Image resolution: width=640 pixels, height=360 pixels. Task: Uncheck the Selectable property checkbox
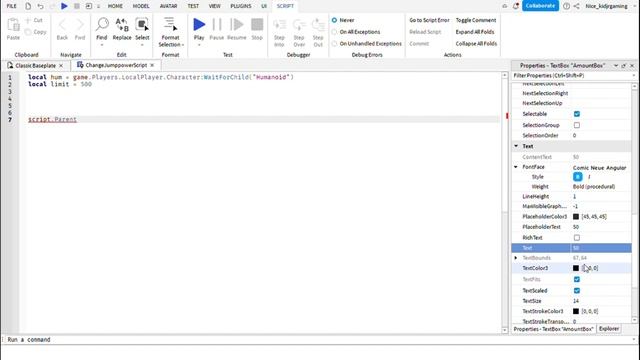[x=577, y=114]
